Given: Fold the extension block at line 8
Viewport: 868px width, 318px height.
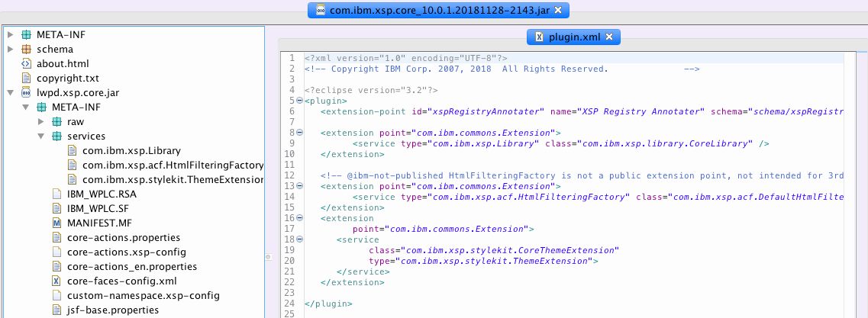Looking at the screenshot, I should point(299,133).
